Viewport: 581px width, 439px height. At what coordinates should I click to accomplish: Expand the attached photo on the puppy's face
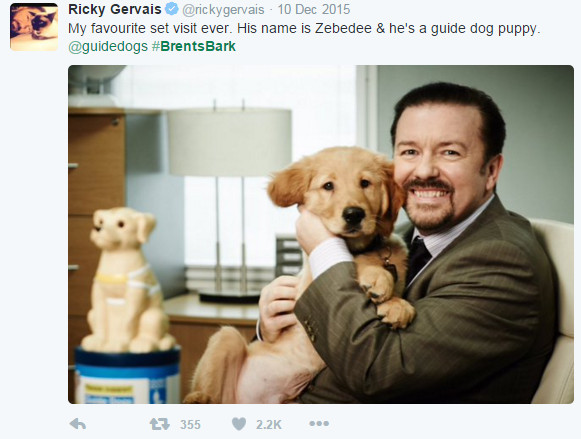[x=343, y=194]
